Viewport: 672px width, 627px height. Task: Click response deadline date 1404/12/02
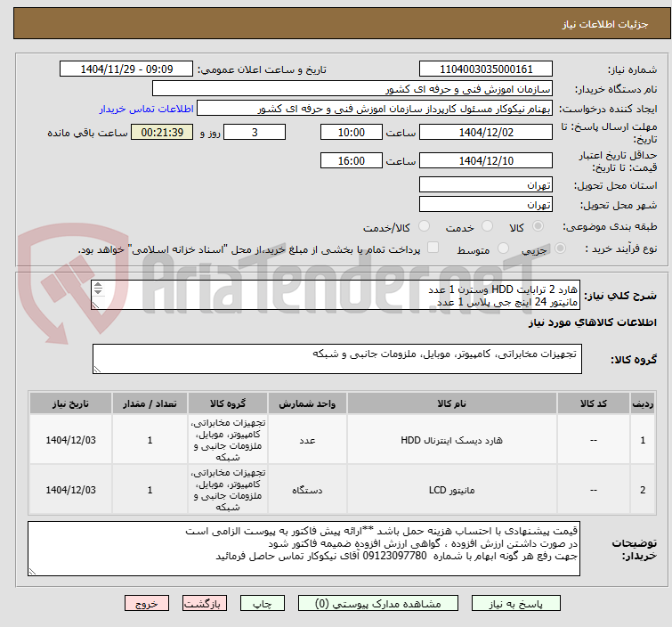[486, 132]
